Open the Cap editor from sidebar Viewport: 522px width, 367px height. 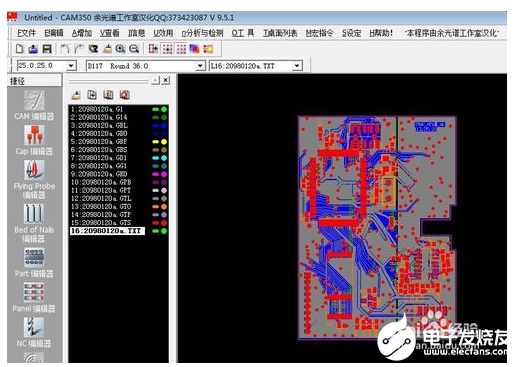point(34,140)
